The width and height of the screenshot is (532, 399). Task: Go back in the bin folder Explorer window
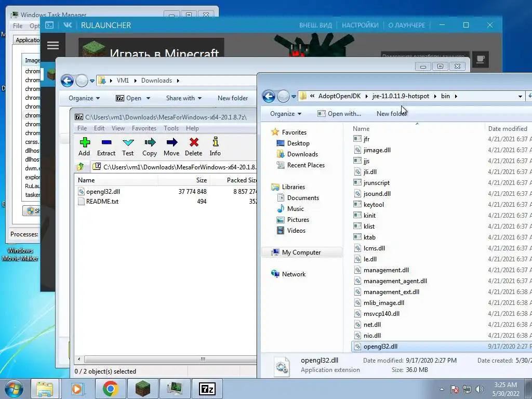pos(269,96)
